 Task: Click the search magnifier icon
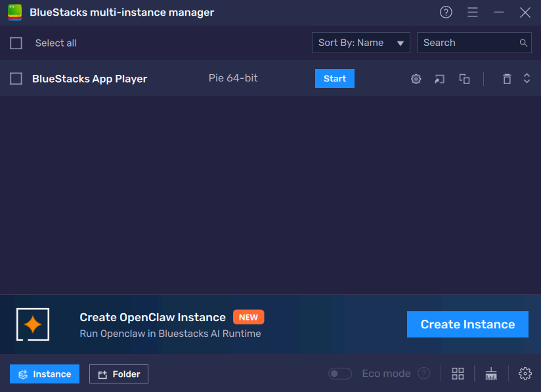523,43
